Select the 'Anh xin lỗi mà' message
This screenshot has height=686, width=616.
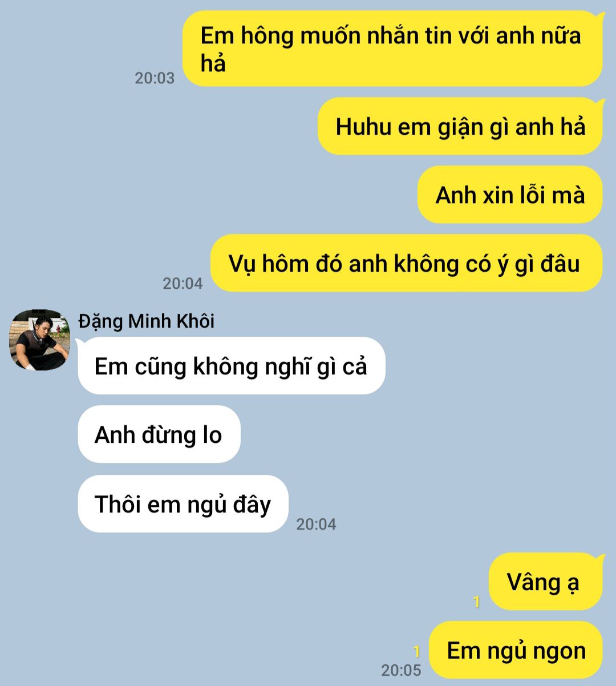coord(510,195)
